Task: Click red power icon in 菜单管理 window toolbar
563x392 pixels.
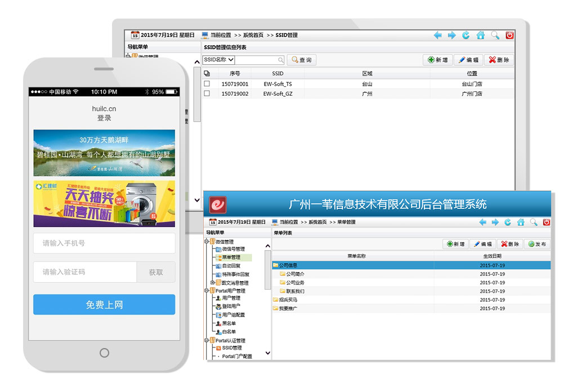Action: tap(547, 222)
